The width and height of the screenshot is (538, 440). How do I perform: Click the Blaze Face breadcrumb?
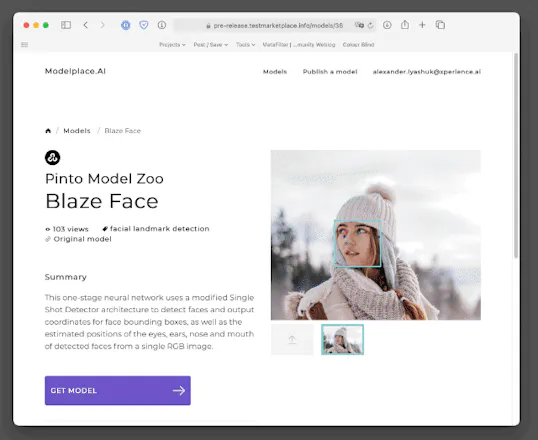[x=122, y=131]
